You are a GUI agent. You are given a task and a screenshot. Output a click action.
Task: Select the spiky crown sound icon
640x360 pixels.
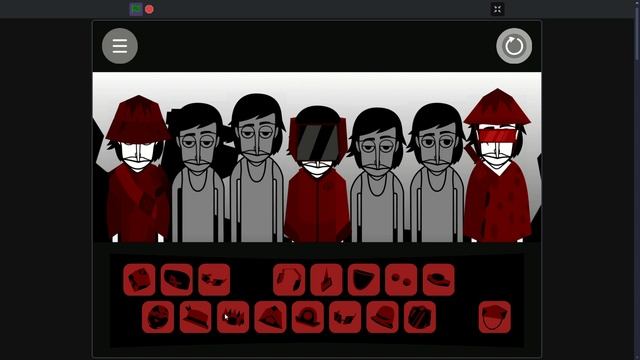click(233, 317)
